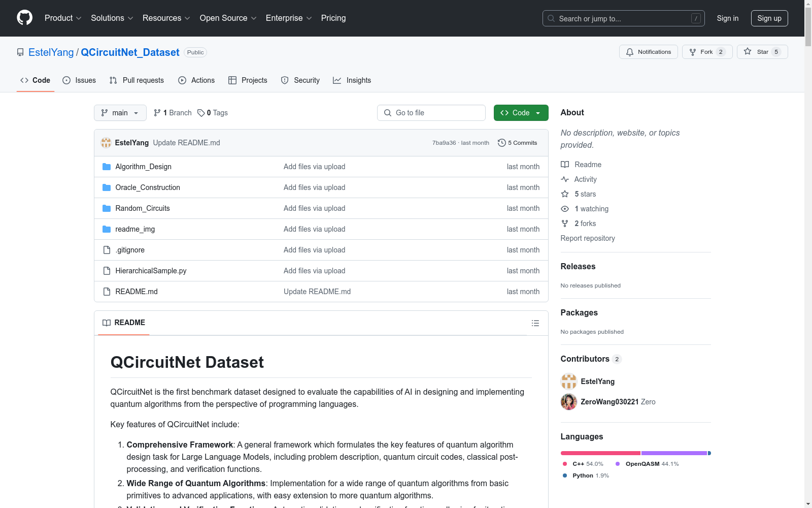
Task: Click the magnifier icon in Go to file
Action: coord(388,113)
